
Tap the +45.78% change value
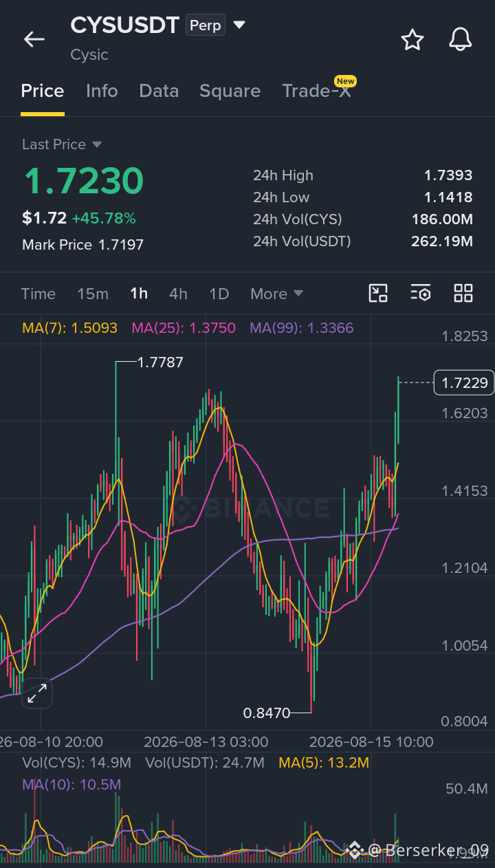[104, 219]
